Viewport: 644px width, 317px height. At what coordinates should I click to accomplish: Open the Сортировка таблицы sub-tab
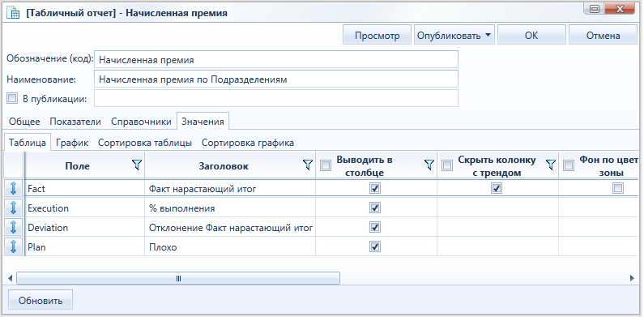pyautogui.click(x=145, y=143)
